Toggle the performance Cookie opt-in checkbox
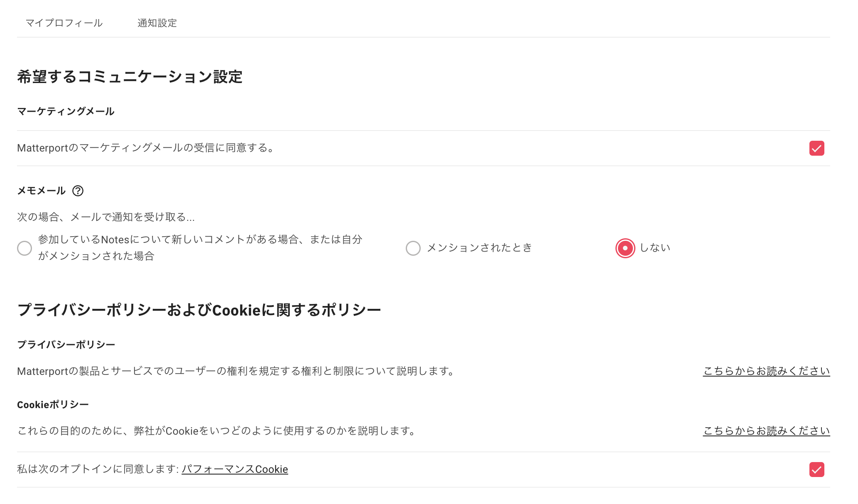 click(x=816, y=470)
